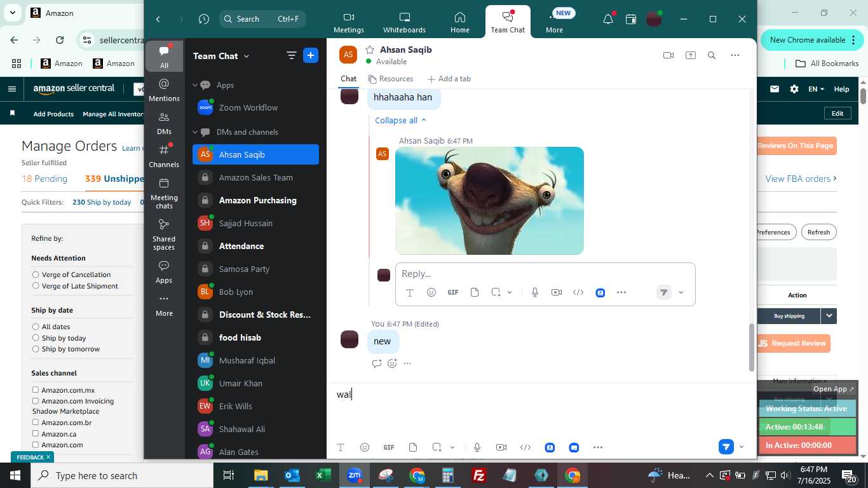Check the Amazon.ca sales channel

click(x=36, y=433)
